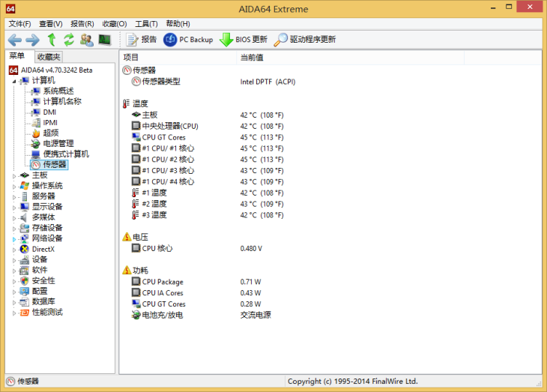Launch PC Backup from the toolbar
The width and height of the screenshot is (547, 392).
point(188,40)
